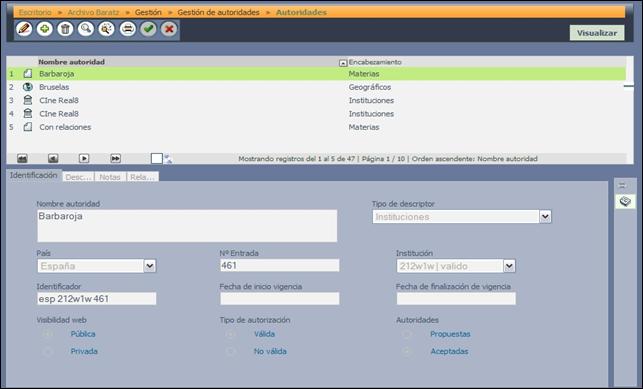Switch to Notas tab
The image size is (643, 389).
point(110,177)
